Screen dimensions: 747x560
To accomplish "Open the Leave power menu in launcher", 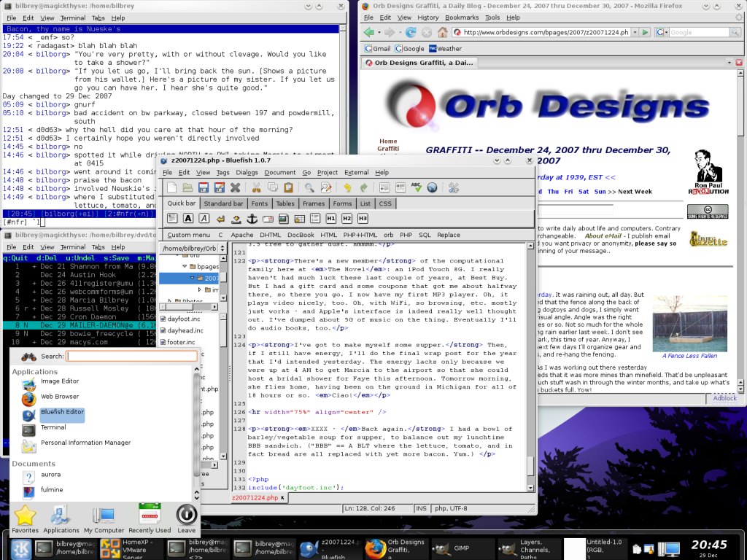I will click(186, 515).
